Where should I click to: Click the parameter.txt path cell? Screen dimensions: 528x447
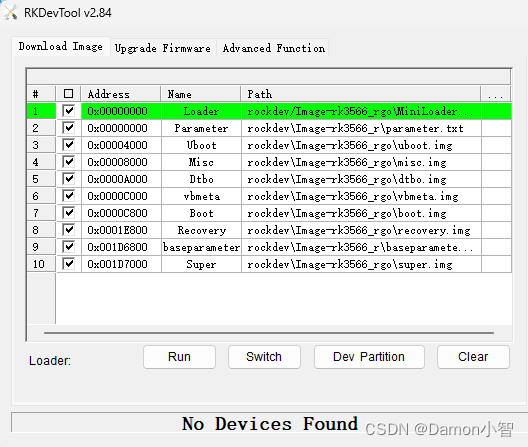coord(361,128)
